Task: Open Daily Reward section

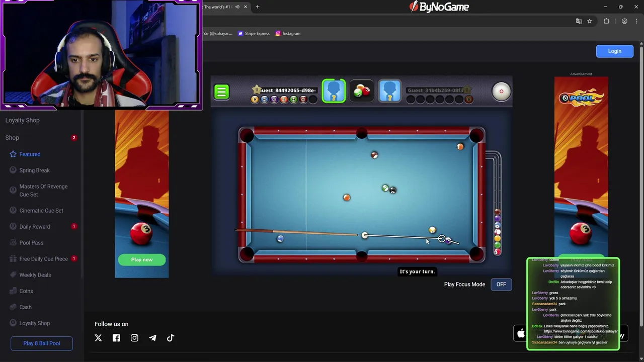Action: (35, 227)
